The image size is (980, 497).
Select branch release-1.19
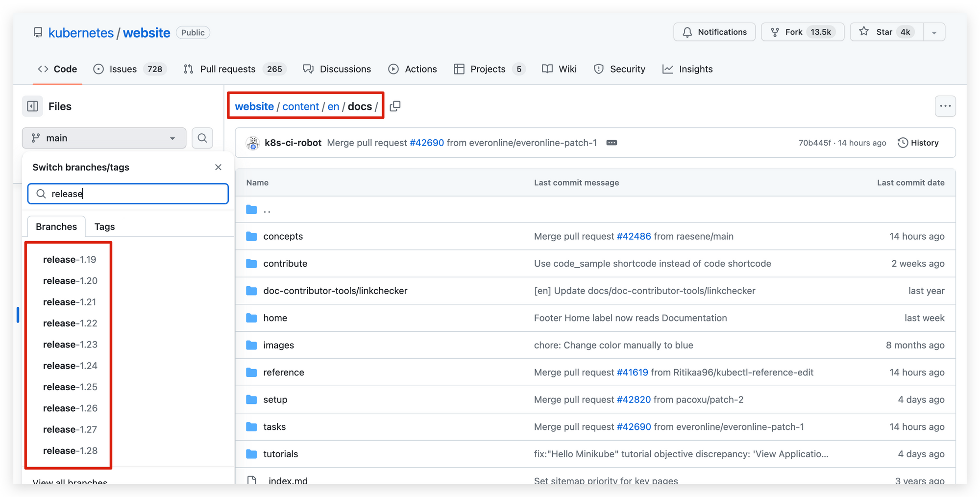(70, 260)
